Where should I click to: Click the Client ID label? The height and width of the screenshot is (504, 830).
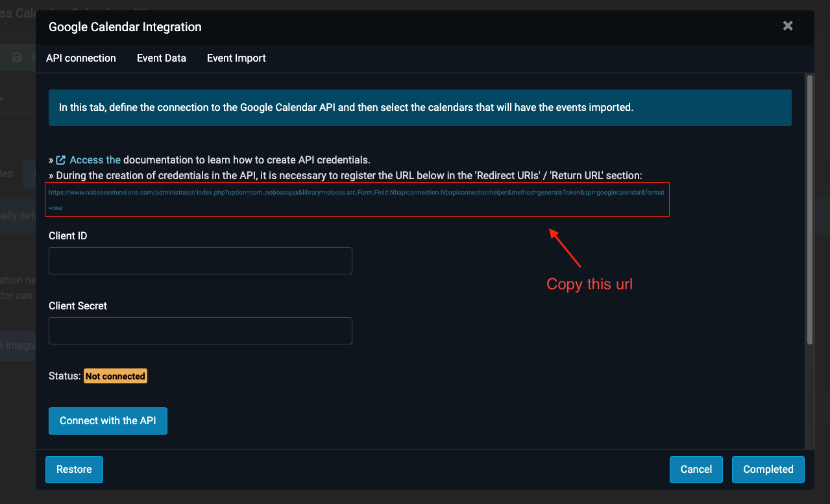point(68,236)
